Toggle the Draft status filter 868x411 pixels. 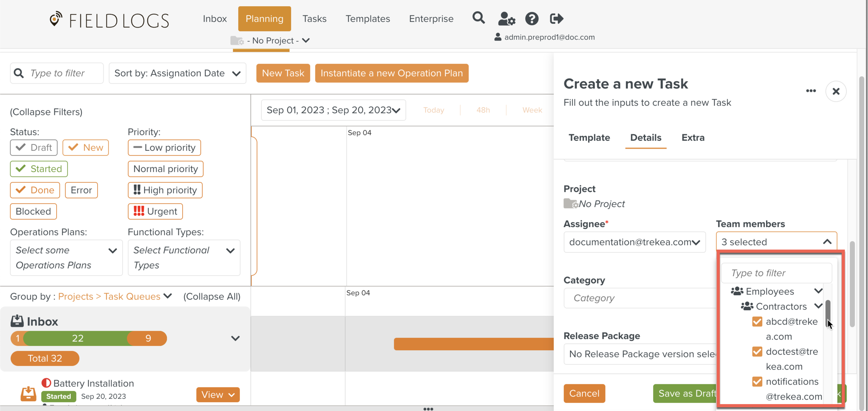tap(34, 148)
